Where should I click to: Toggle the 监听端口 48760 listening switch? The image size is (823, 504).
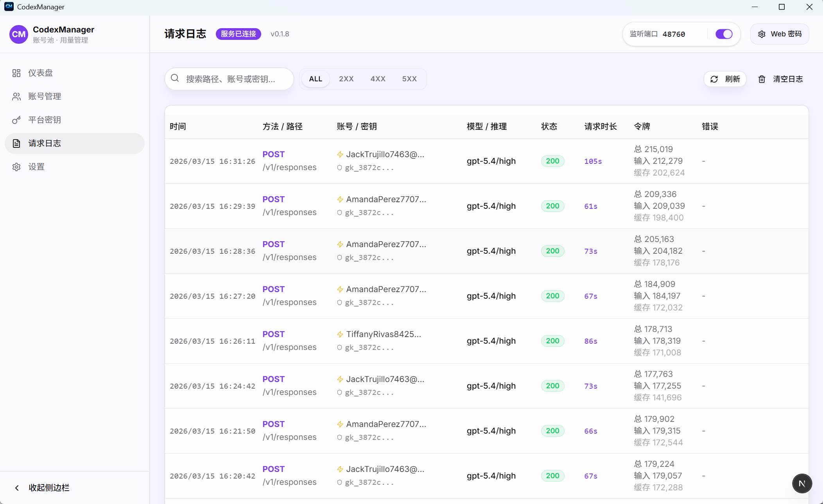[724, 34]
